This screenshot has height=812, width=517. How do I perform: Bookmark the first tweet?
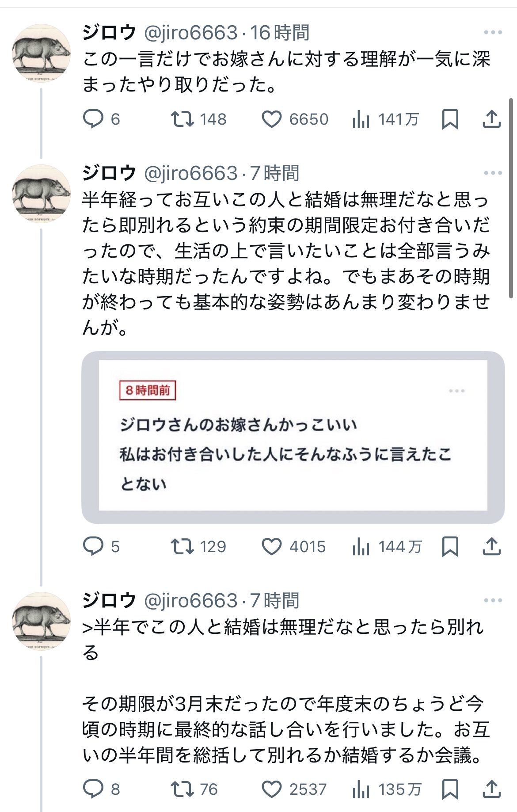coord(450,119)
